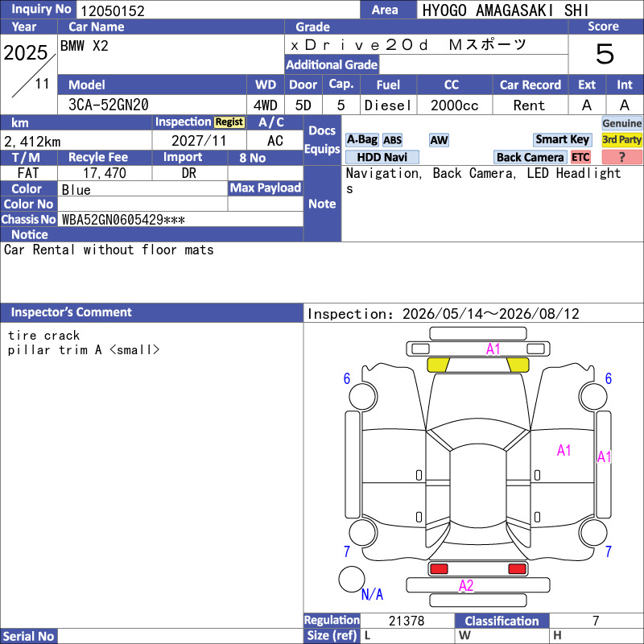Screen dimensions: 644x644
Task: Click the Inquiry No value 12050152
Action: 113,11
